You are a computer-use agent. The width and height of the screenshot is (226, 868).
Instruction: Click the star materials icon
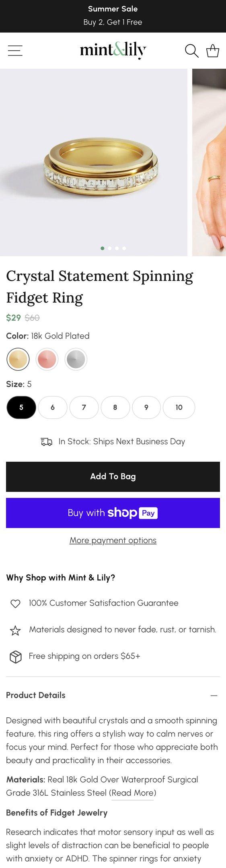click(15, 631)
